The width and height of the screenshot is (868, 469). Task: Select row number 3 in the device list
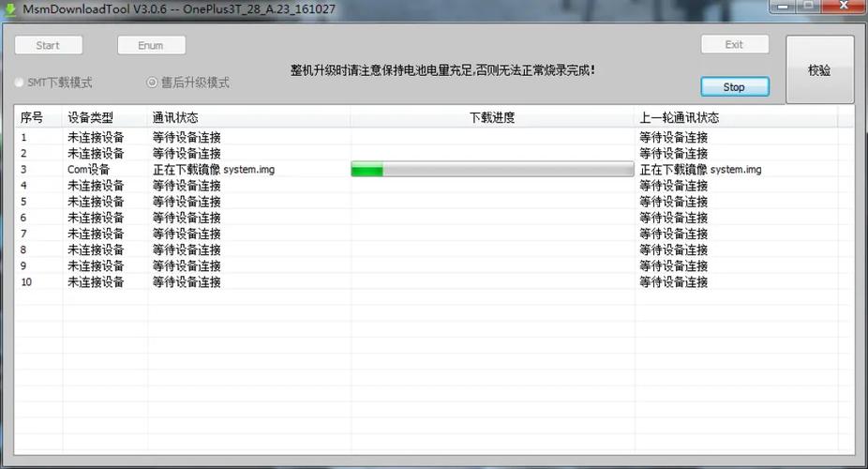tap(23, 170)
